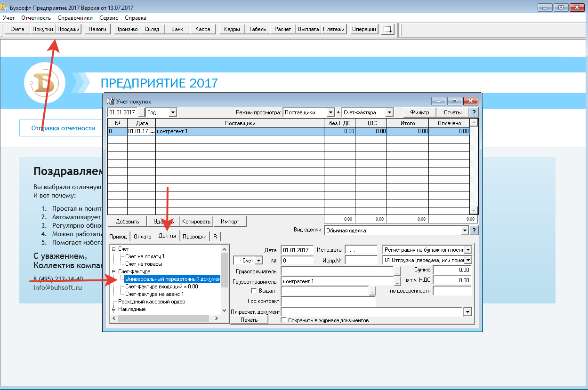Select Счет на оплату 1 in tree
The image size is (588, 390).
pos(145,256)
